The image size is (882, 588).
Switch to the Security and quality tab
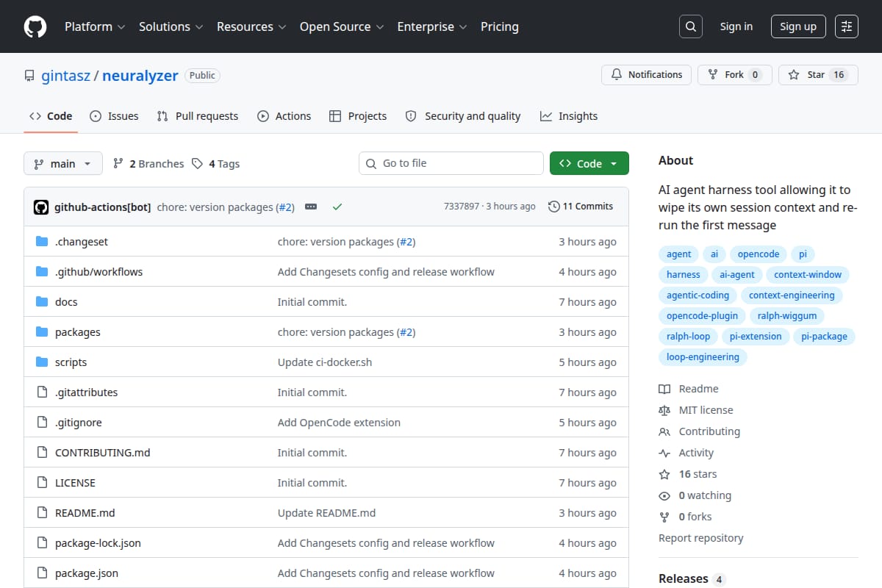463,116
